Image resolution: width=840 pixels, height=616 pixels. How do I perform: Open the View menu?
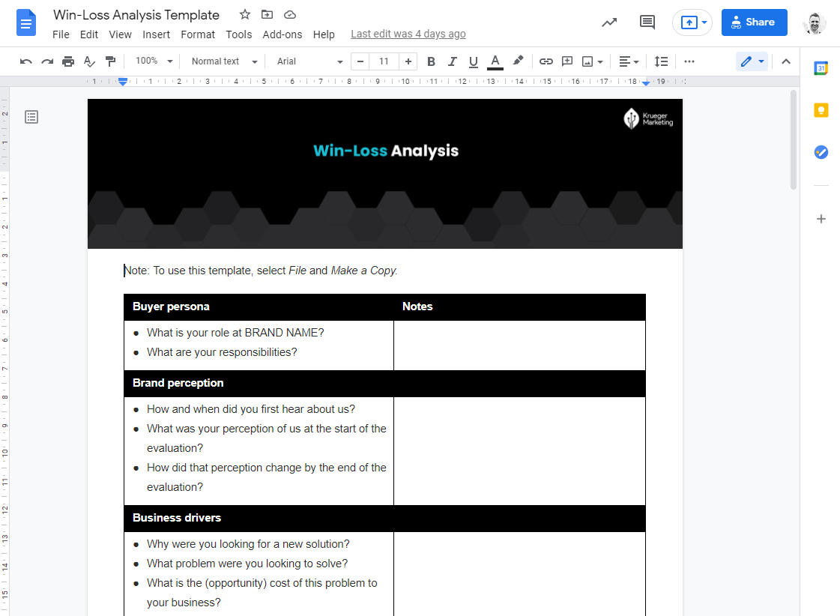120,34
